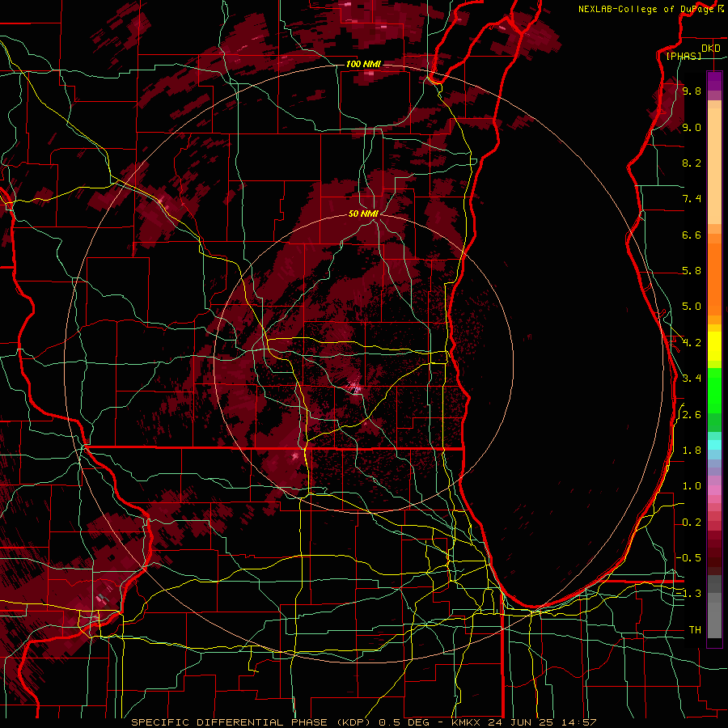Pick the pink color bar segment near 1.0
Screen dimensions: 728x728
pos(714,490)
